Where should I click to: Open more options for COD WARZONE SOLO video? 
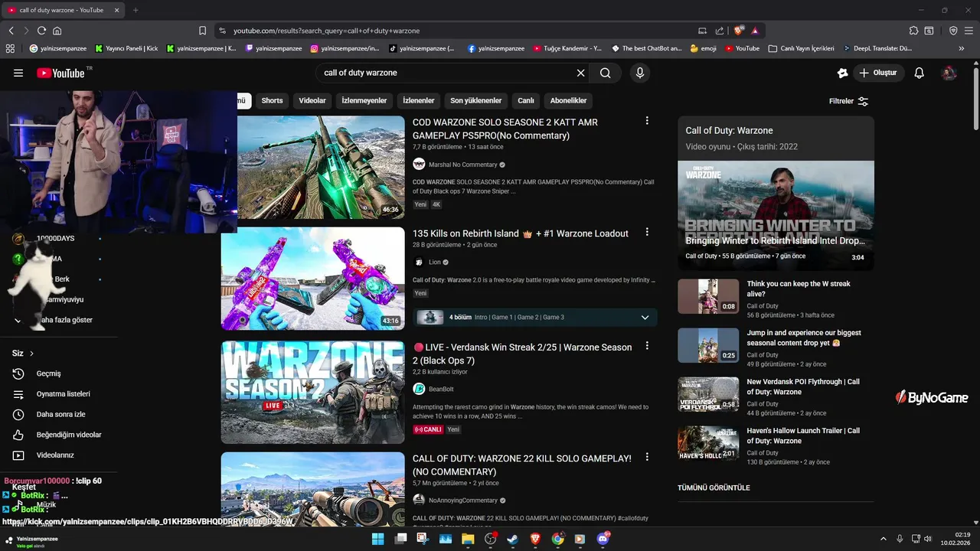click(647, 121)
